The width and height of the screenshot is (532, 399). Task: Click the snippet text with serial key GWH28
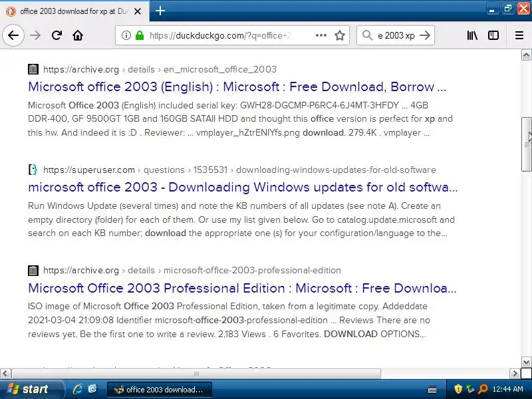[240, 119]
